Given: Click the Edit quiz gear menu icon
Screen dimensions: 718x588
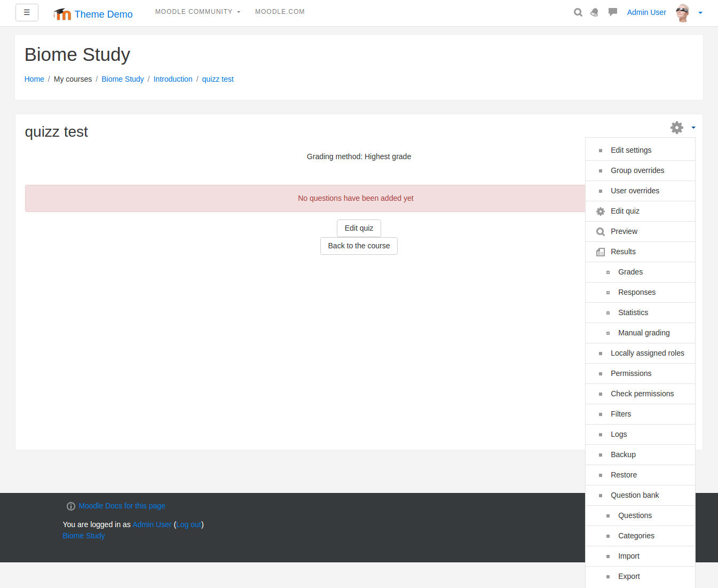Looking at the screenshot, I should tap(601, 211).
